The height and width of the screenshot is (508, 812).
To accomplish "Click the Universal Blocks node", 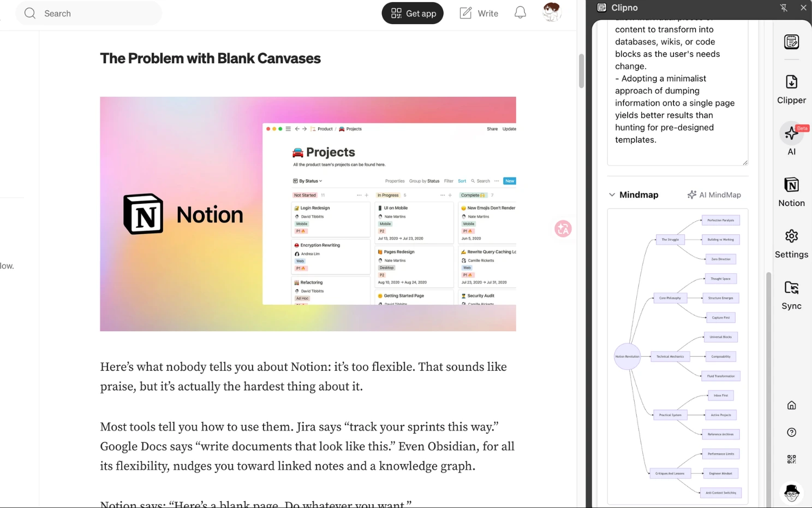I will click(x=721, y=337).
